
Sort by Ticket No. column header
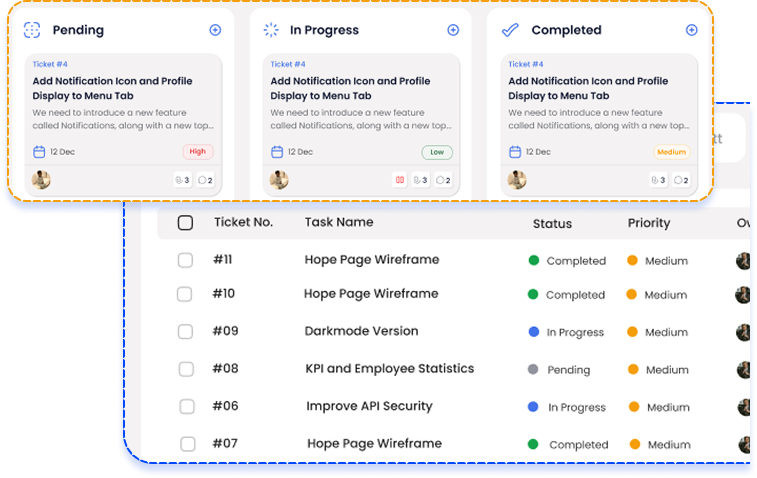pyautogui.click(x=244, y=222)
